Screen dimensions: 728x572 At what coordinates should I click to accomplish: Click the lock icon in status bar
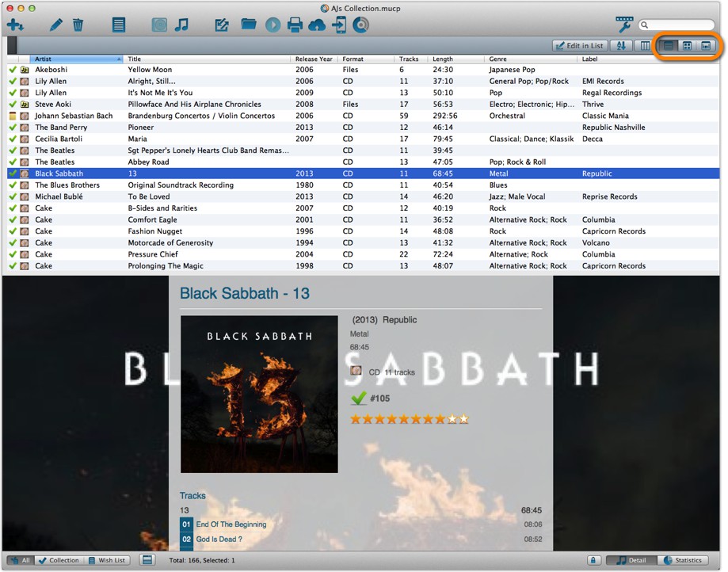593,560
